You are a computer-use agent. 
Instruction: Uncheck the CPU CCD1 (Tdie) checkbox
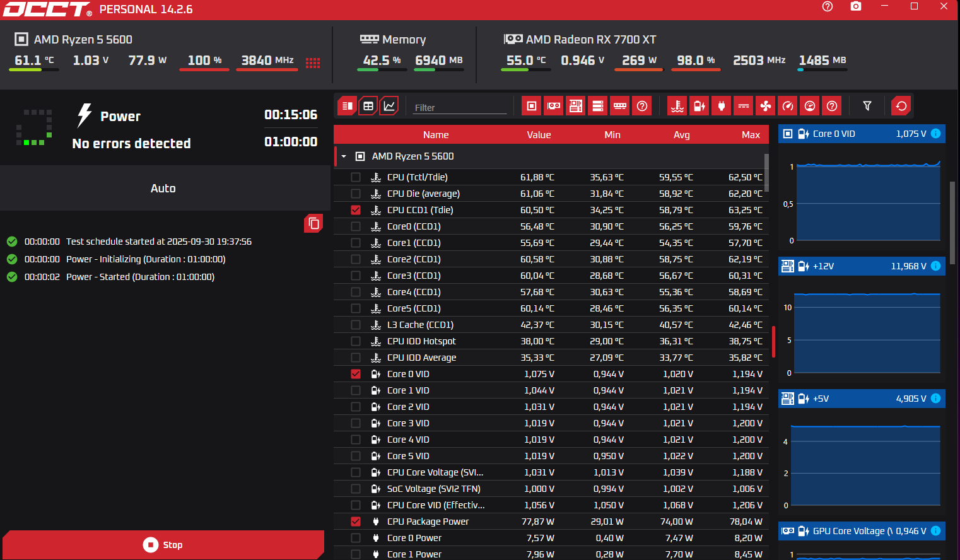[356, 210]
